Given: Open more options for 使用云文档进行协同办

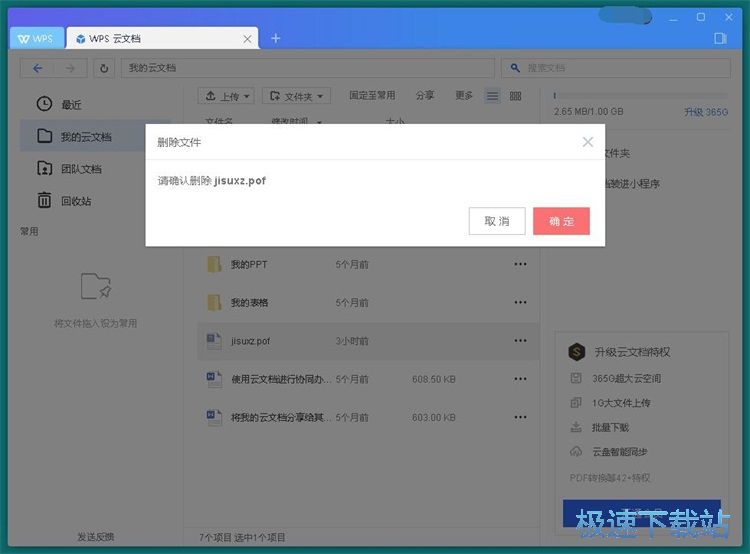Looking at the screenshot, I should [520, 379].
